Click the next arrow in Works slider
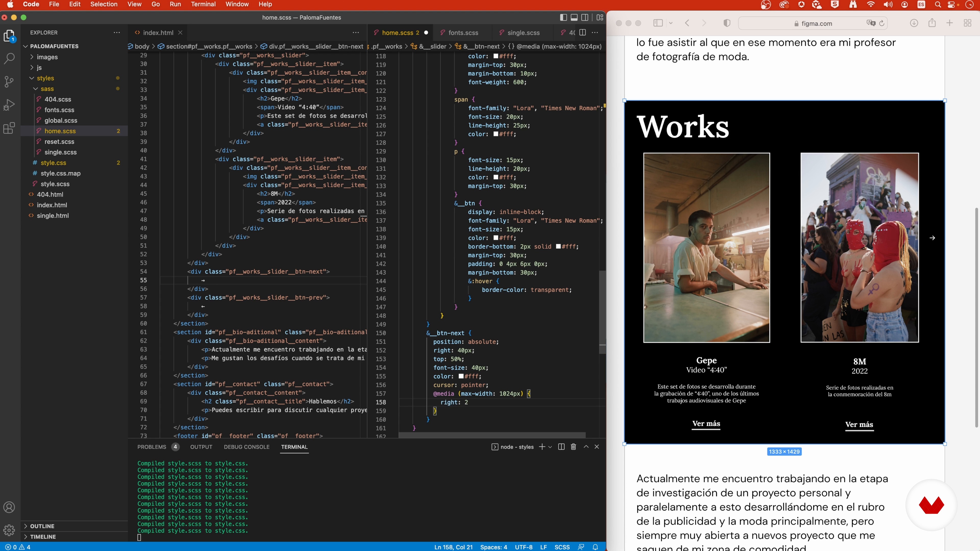This screenshot has height=551, width=980. (x=932, y=238)
